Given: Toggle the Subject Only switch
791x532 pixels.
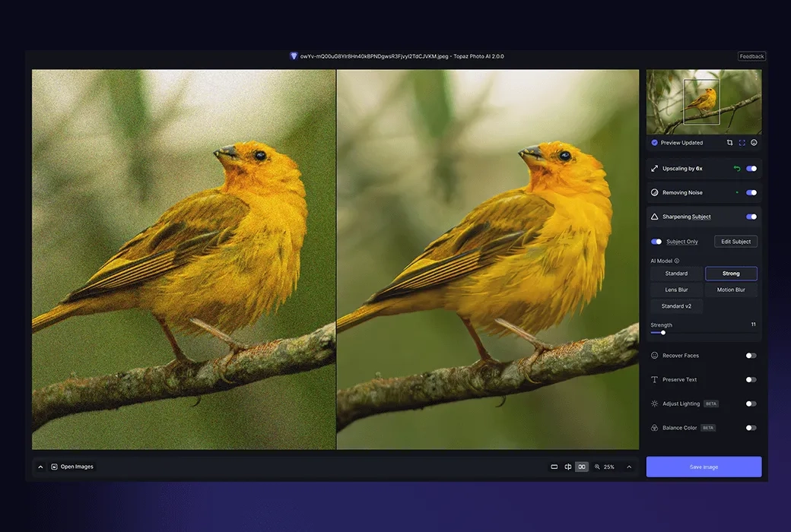Looking at the screenshot, I should point(656,242).
